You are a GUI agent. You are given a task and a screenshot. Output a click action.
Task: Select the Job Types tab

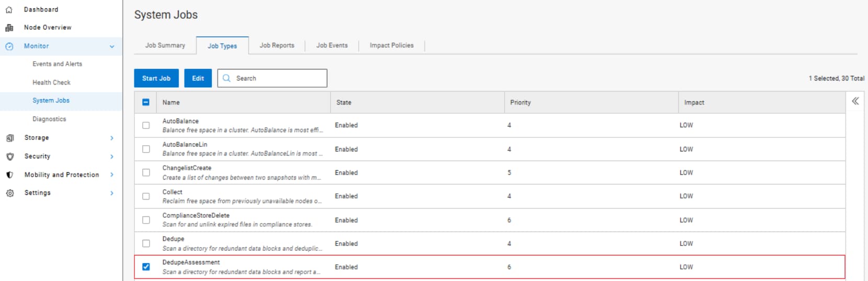(x=222, y=46)
